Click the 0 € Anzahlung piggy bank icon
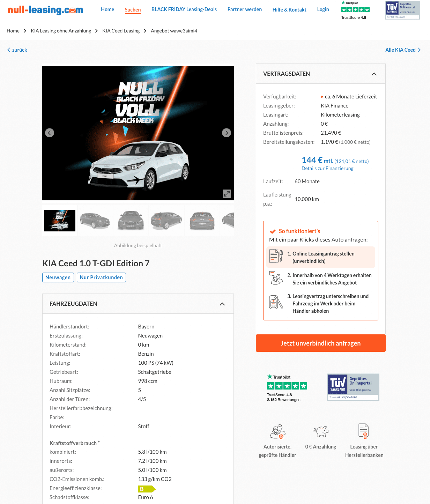 tap(321, 431)
